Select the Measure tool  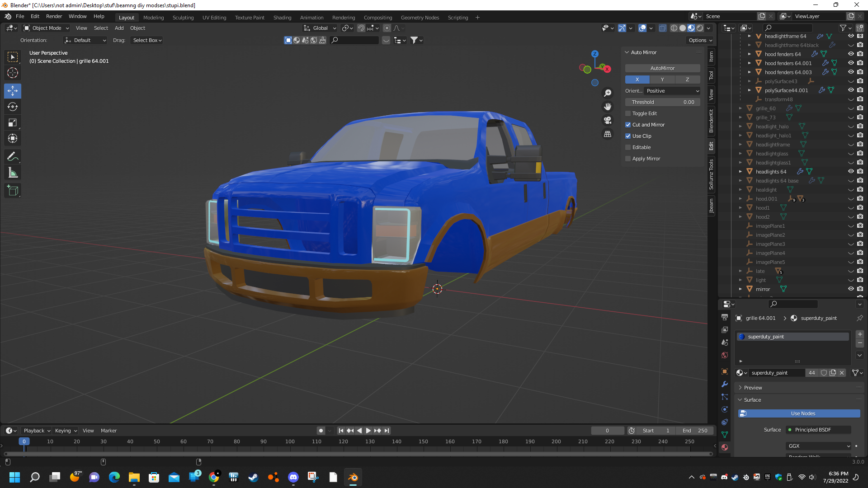click(x=13, y=173)
